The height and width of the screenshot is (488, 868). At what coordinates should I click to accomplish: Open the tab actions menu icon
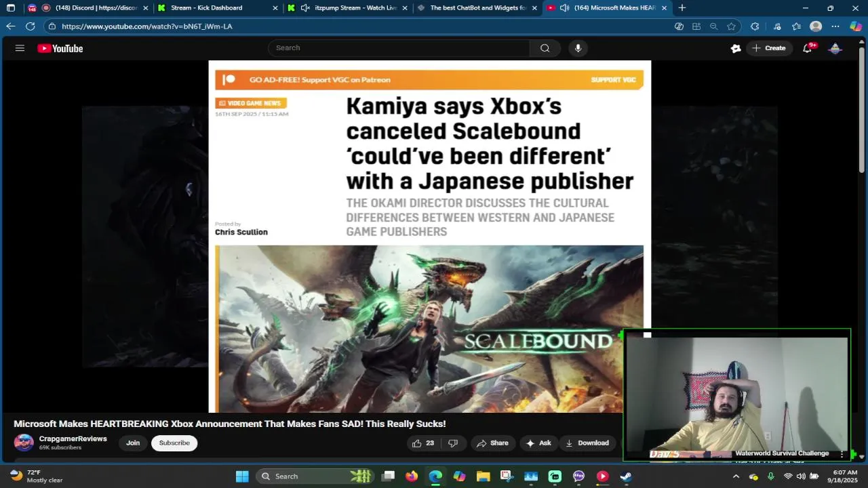pyautogui.click(x=11, y=8)
